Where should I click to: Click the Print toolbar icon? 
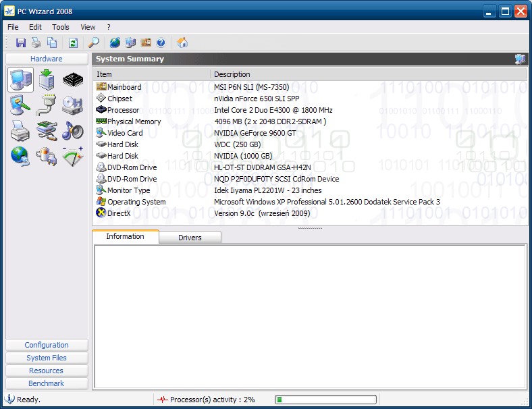(x=36, y=43)
